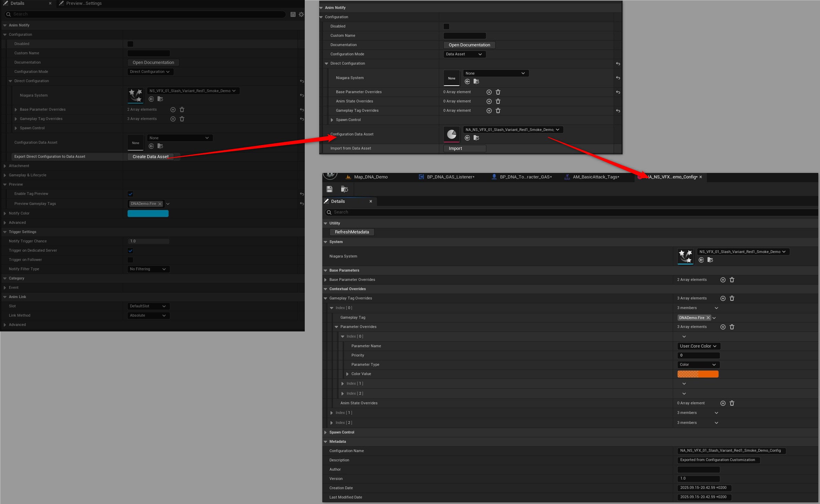Viewport: 820px width, 504px height.
Task: Open the User.Core Color parameter name dropdown
Action: pos(698,346)
